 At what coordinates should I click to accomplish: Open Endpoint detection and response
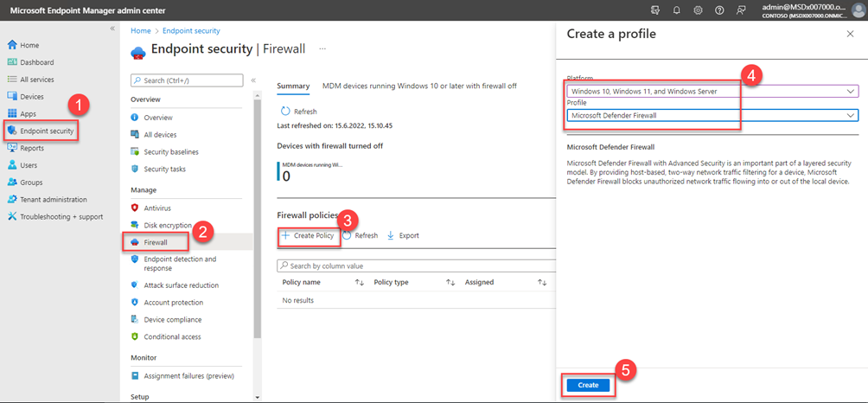coord(180,264)
